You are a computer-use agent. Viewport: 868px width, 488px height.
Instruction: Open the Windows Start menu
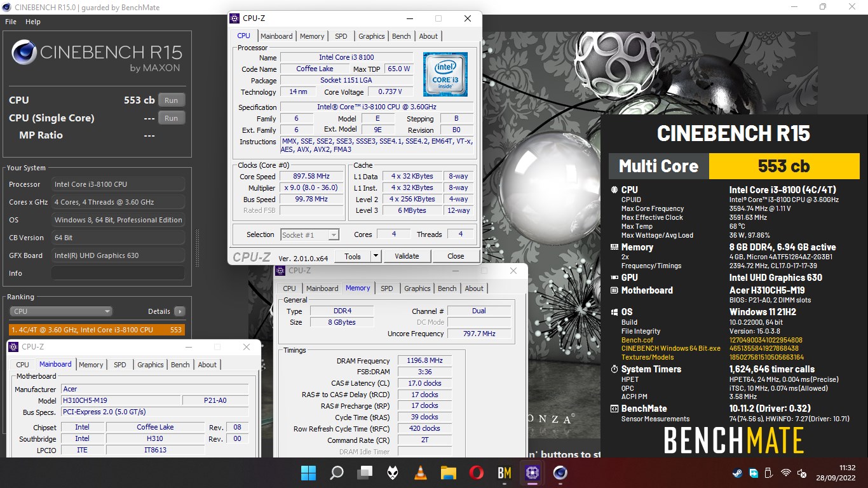tap(308, 473)
